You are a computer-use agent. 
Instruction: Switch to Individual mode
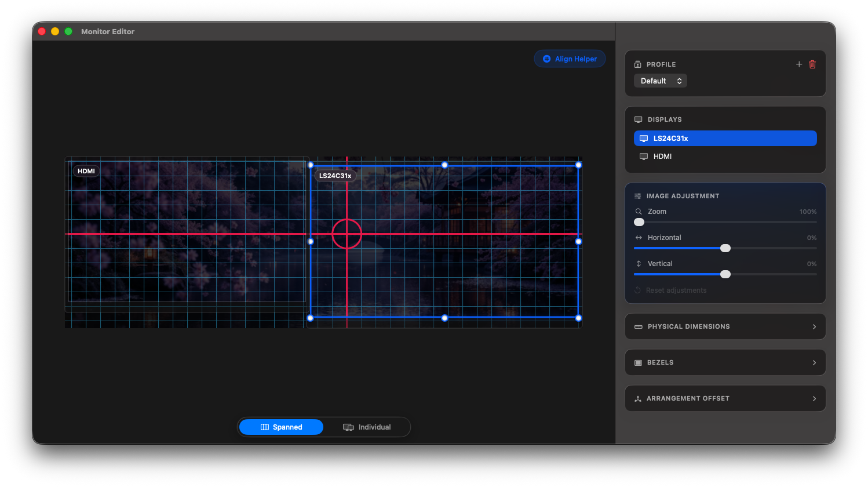coord(367,427)
